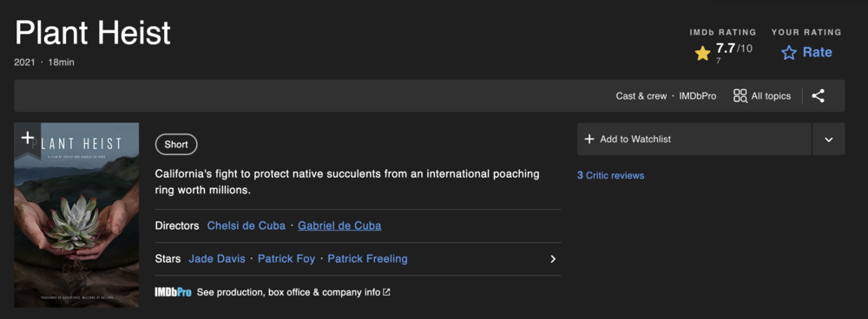
Task: Open IMDbPro in the top bar
Action: click(698, 95)
